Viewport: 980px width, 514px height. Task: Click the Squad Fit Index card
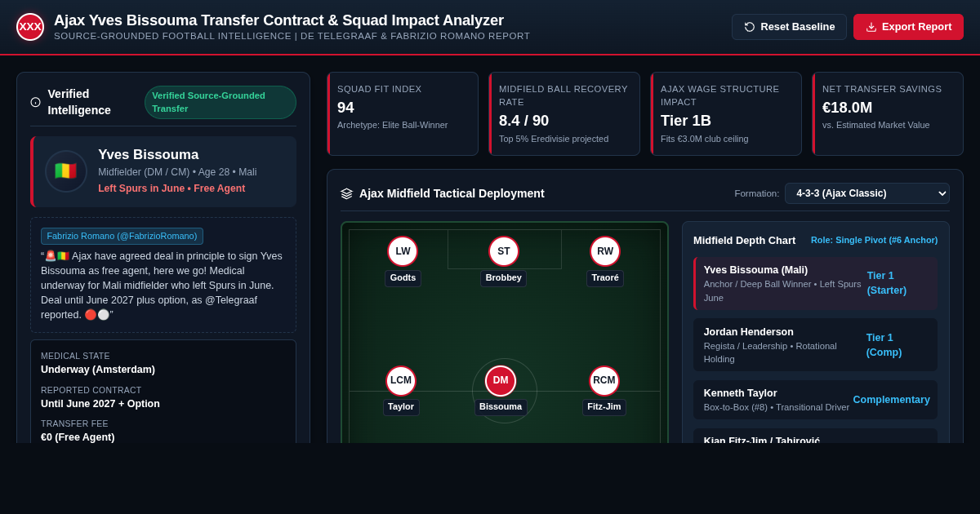pos(403,114)
